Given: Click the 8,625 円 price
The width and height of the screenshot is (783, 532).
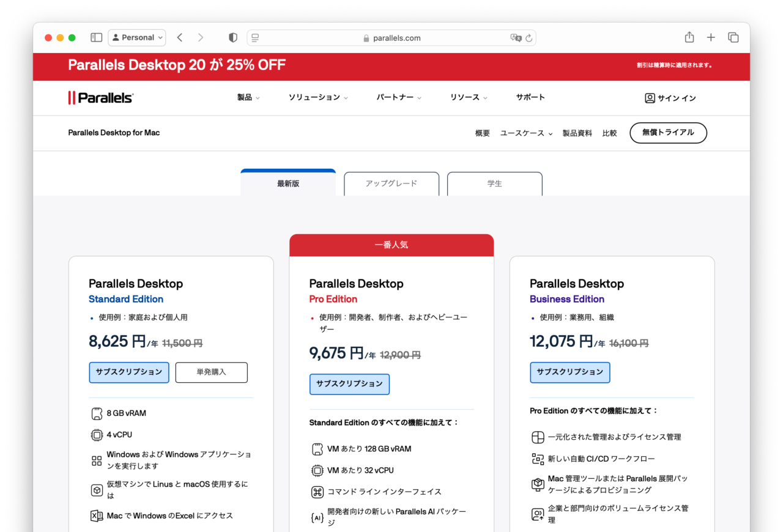Looking at the screenshot, I should coord(117,341).
